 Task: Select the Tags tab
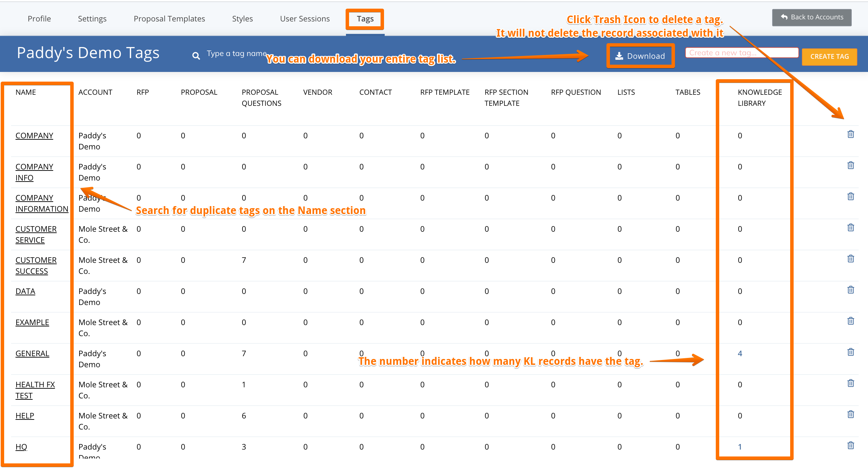[x=365, y=19]
